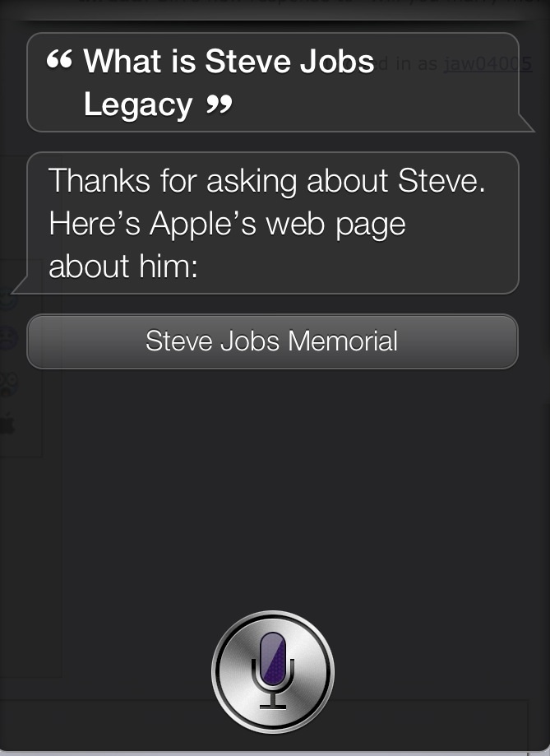Click the faded Apple logo icon

[x=7, y=423]
